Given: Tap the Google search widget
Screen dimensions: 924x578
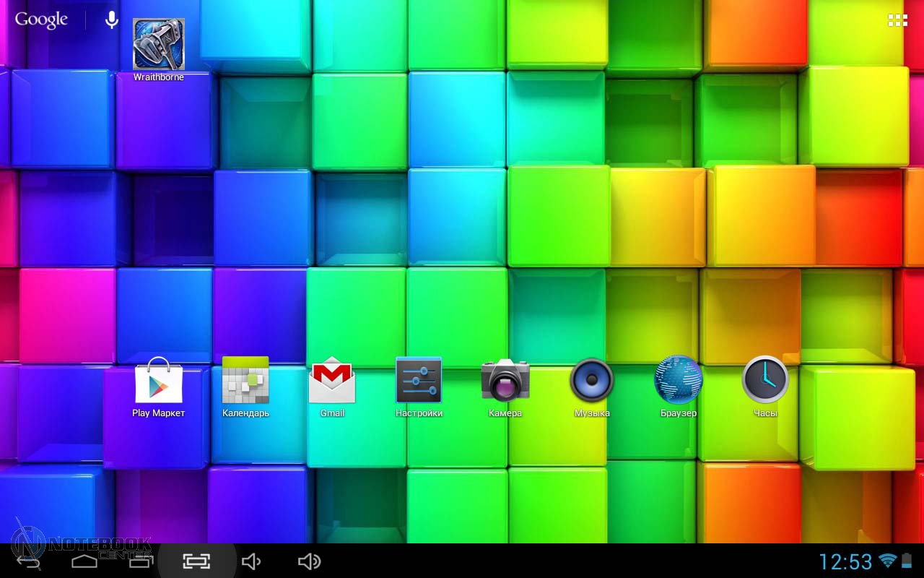Looking at the screenshot, I should (41, 20).
